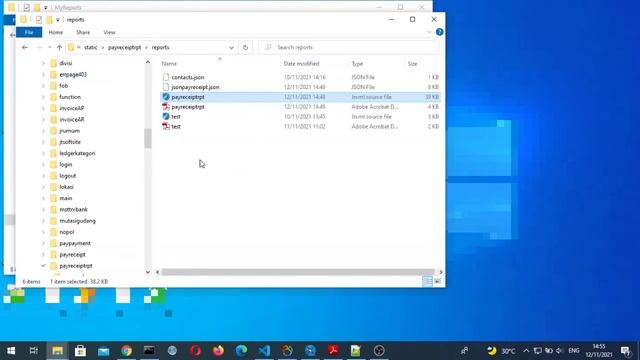Image resolution: width=640 pixels, height=360 pixels.
Task: Click the test PDF file icon
Action: (x=166, y=127)
